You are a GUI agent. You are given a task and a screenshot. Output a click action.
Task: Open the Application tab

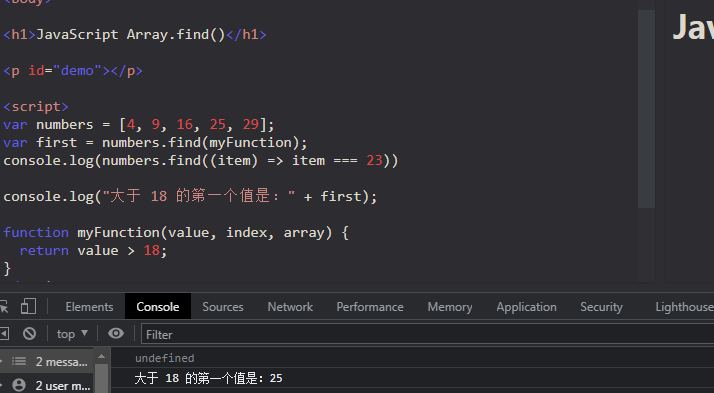[x=526, y=307]
